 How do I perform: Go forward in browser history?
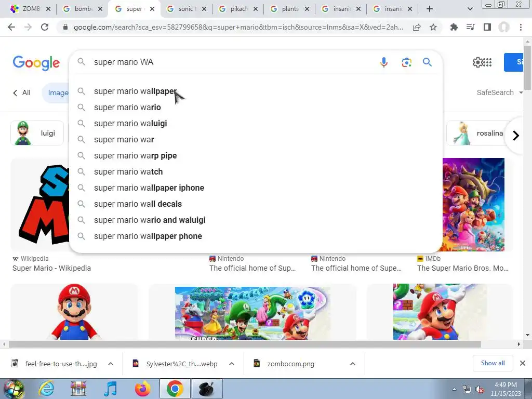28,27
